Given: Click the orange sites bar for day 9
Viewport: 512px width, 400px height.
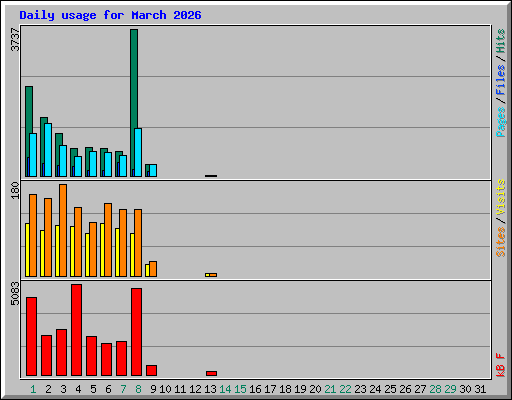Looking at the screenshot, I should (153, 269).
